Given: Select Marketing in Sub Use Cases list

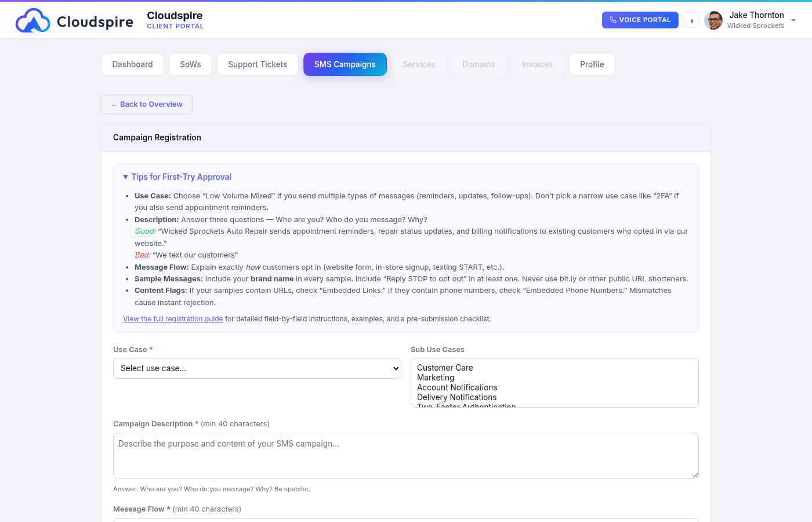Looking at the screenshot, I should pos(436,378).
